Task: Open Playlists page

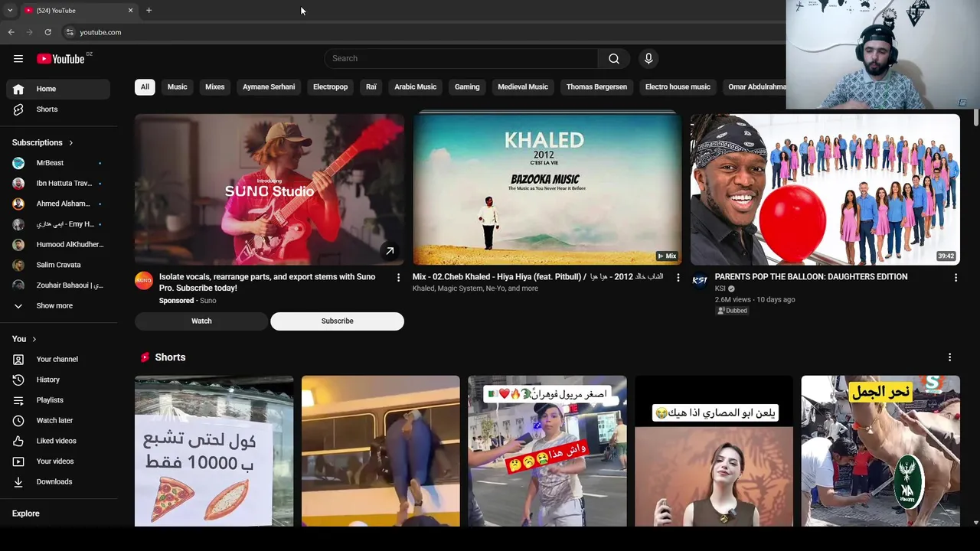Action: click(58, 400)
